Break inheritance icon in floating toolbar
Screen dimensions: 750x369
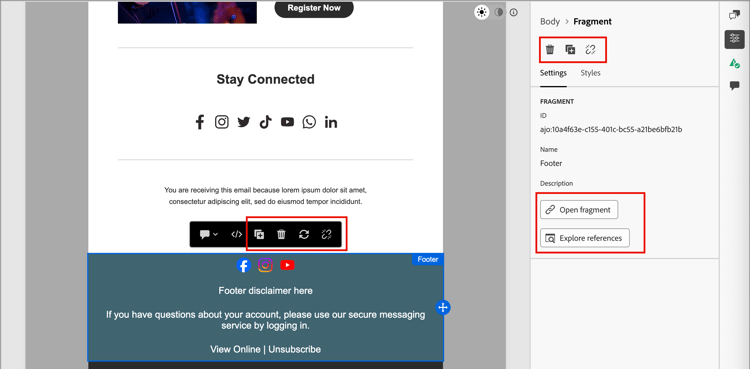326,235
